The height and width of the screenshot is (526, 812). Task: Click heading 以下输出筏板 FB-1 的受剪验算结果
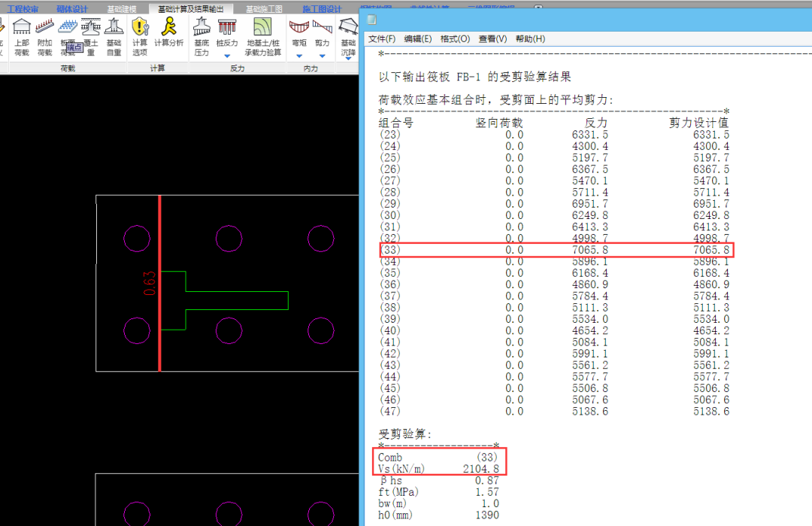point(475,77)
